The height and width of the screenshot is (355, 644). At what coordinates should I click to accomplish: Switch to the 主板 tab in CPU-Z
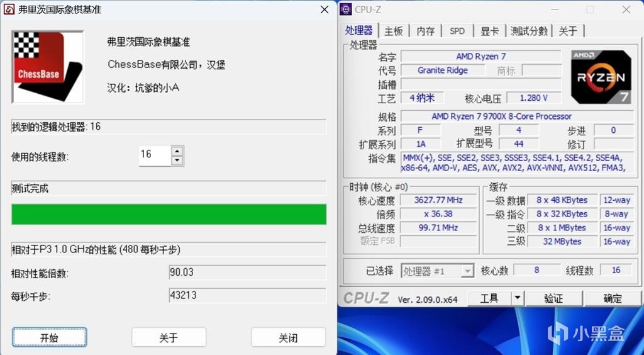coord(394,31)
